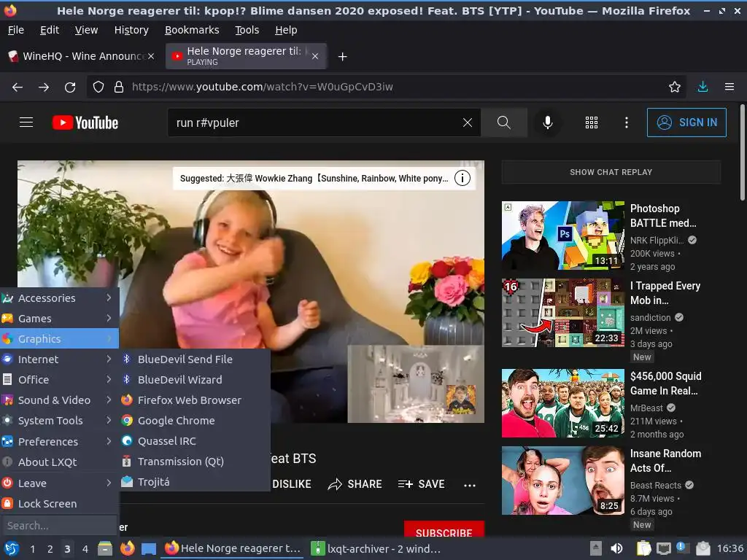This screenshot has height=560, width=747.
Task: Open the tracking protection shield icon
Action: pyautogui.click(x=98, y=87)
